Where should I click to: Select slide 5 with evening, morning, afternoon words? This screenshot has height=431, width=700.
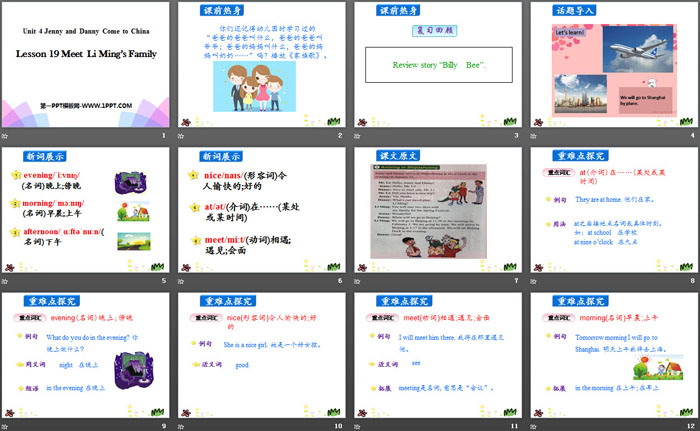(x=85, y=210)
